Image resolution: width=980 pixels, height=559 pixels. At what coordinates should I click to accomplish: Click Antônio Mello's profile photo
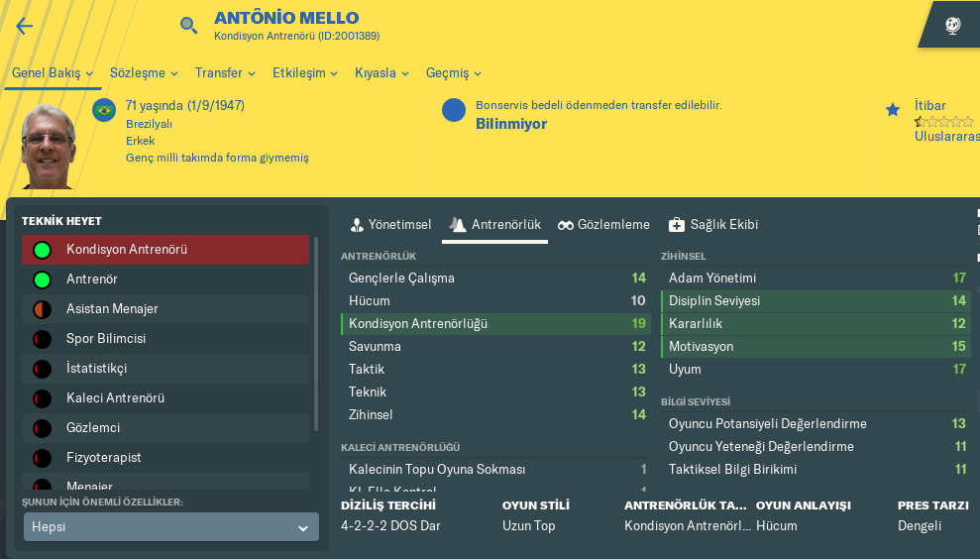(x=49, y=146)
